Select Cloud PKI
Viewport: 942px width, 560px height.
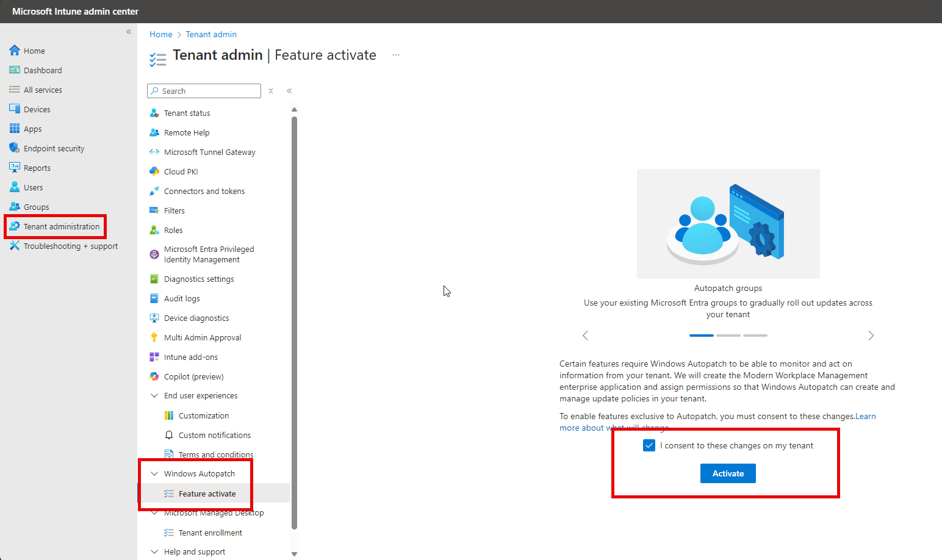coord(181,171)
